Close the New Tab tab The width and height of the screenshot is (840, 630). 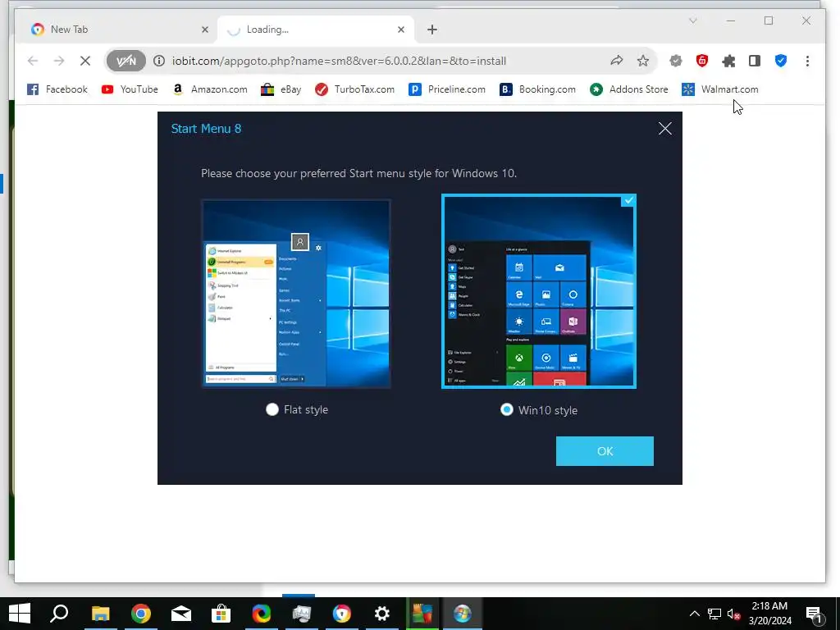(204, 30)
